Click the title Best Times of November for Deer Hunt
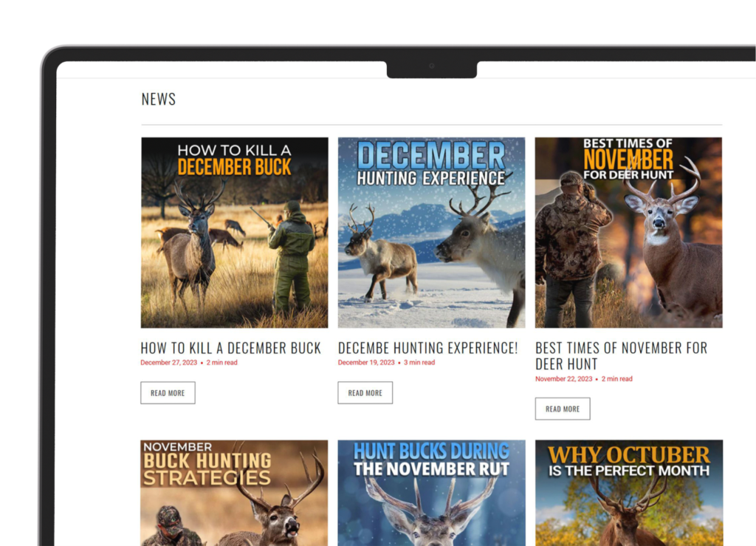756x546 pixels. click(622, 355)
